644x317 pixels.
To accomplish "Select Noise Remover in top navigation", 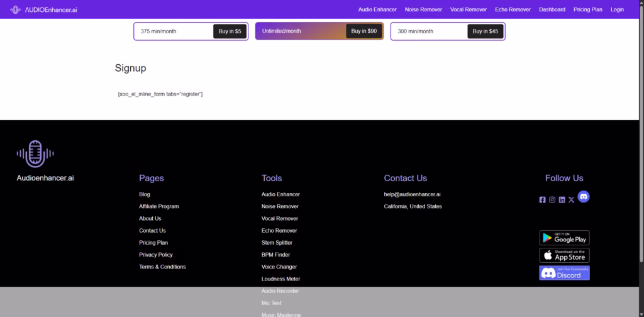I will [423, 9].
